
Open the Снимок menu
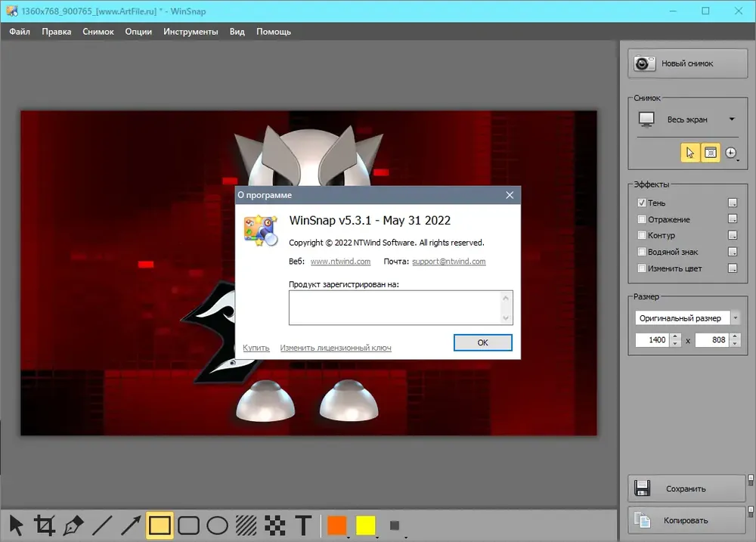[x=98, y=32]
